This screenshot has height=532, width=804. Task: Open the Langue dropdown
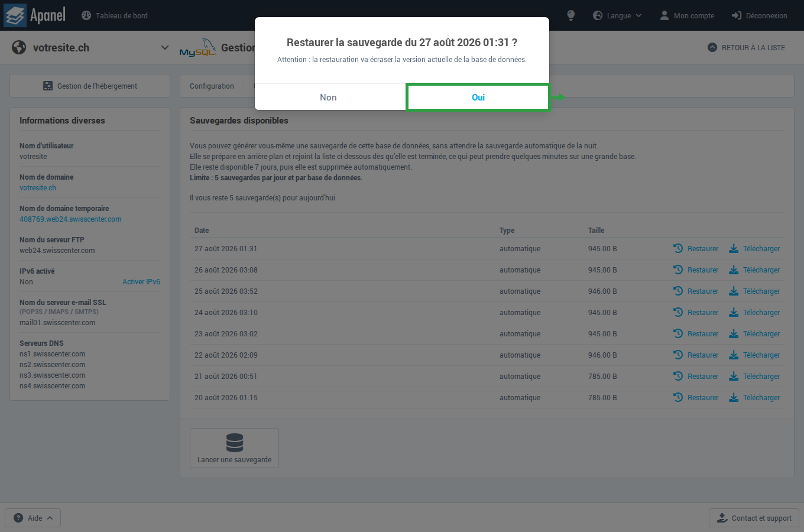617,15
